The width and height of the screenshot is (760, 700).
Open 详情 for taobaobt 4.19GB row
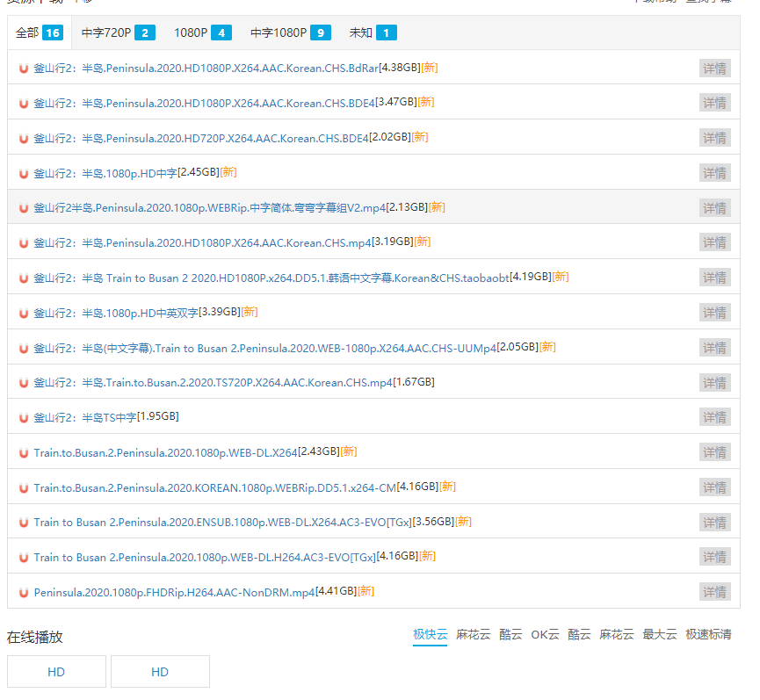click(x=714, y=278)
